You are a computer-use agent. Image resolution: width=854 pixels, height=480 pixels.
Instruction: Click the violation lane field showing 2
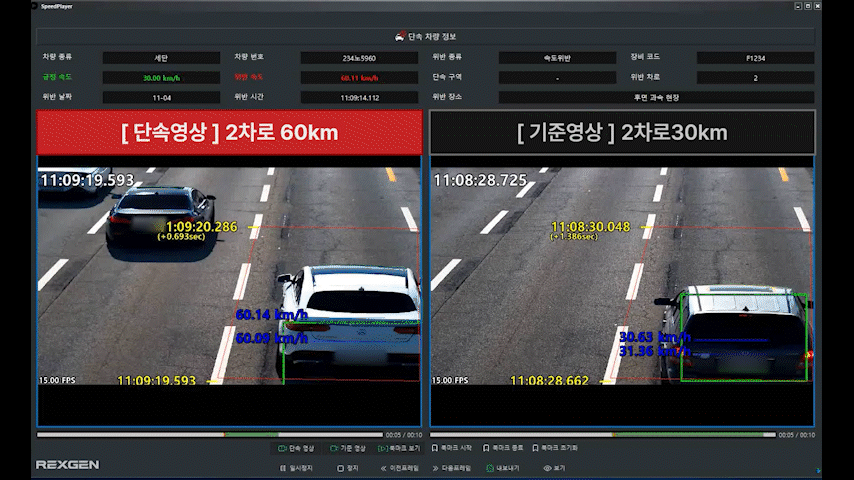pyautogui.click(x=755, y=78)
